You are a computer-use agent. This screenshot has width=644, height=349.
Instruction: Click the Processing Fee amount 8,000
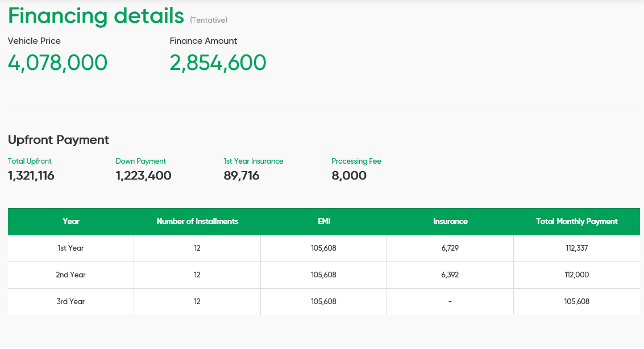click(x=349, y=176)
